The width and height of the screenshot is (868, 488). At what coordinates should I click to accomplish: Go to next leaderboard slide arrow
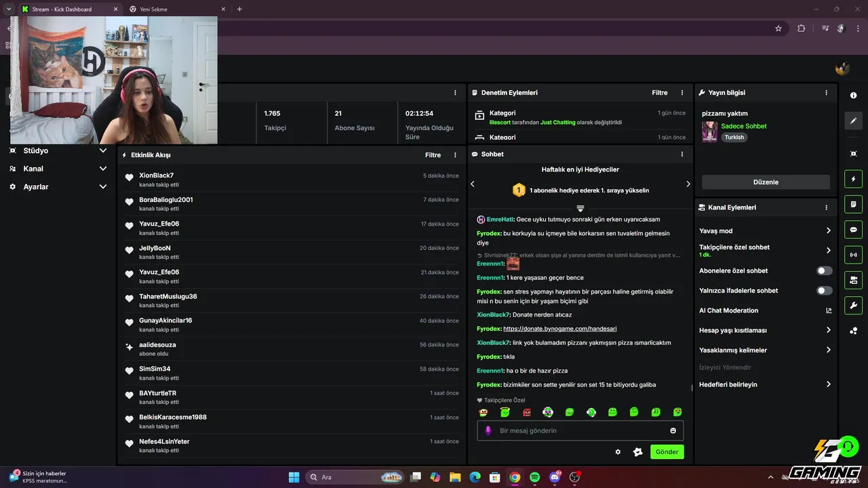688,184
